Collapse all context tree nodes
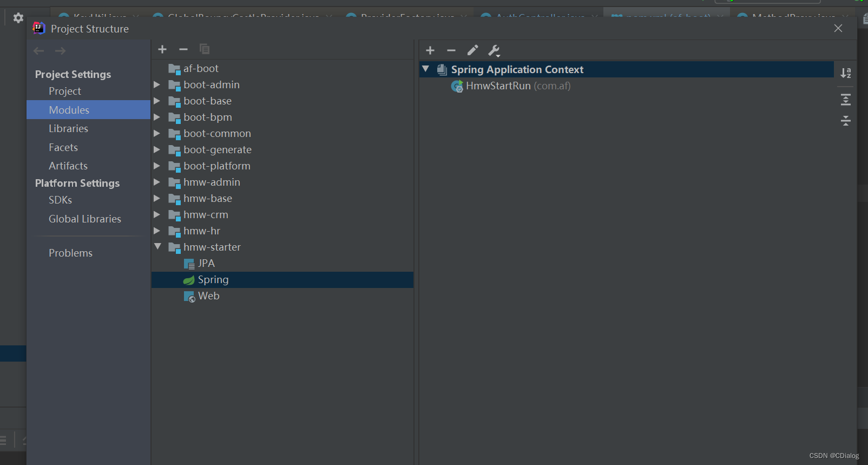The image size is (868, 465). tap(846, 121)
